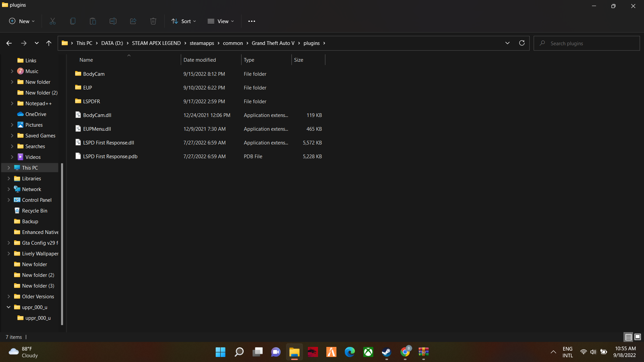Expand the Older Versions folder node

9,296
